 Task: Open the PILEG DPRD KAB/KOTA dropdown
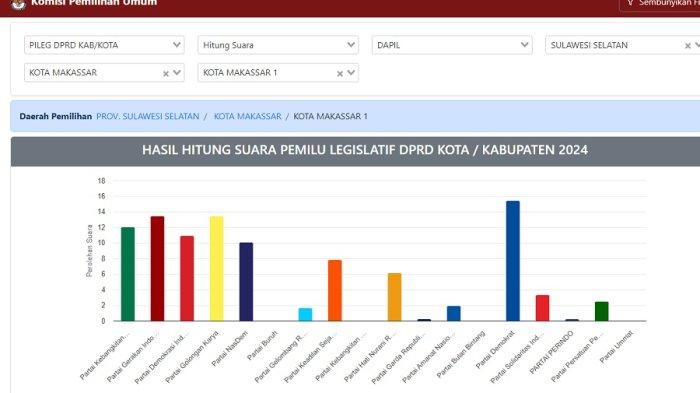(104, 45)
